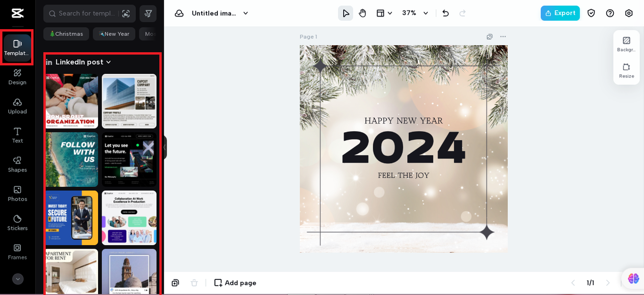644x295 pixels.
Task: Open the page more options ellipsis
Action: (503, 37)
